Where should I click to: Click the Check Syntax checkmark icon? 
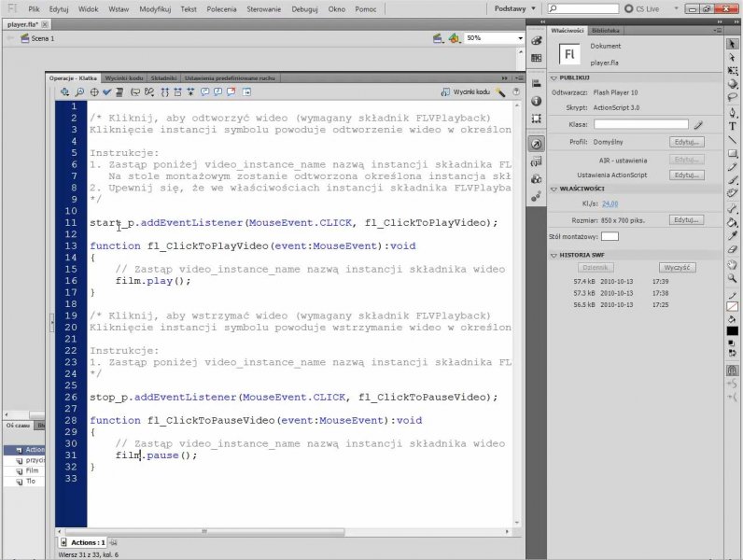107,92
